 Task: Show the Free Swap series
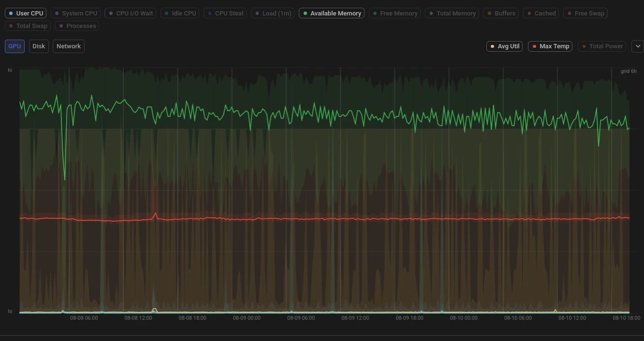pyautogui.click(x=585, y=13)
